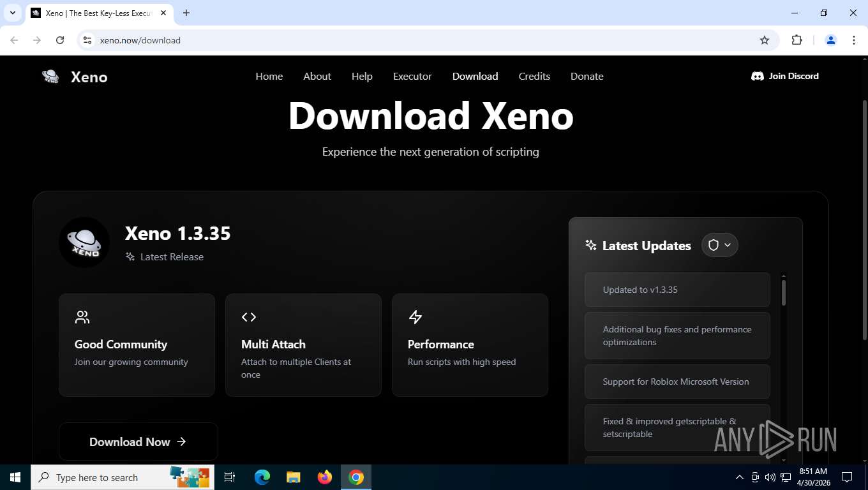The image size is (868, 490).
Task: Open a new tab with the plus button
Action: tap(186, 13)
